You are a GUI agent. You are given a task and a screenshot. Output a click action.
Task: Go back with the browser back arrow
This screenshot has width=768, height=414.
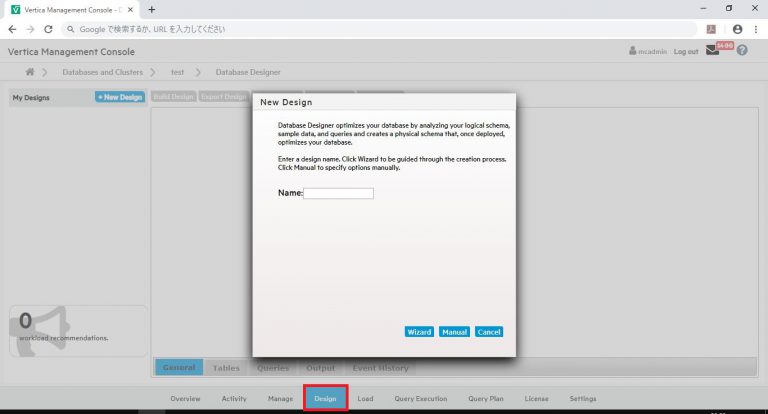[x=12, y=29]
